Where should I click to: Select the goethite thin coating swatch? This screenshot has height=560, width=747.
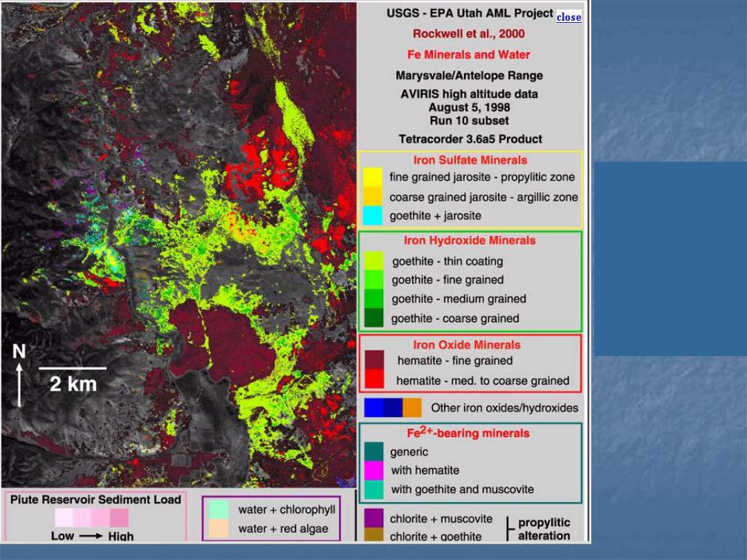pos(374,261)
